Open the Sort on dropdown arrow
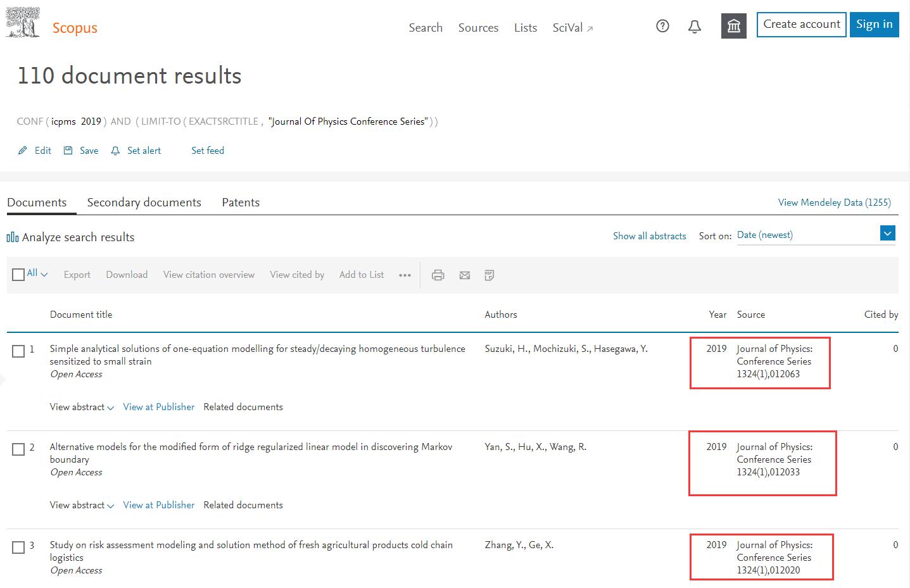The width and height of the screenshot is (910, 588). pyautogui.click(x=888, y=234)
